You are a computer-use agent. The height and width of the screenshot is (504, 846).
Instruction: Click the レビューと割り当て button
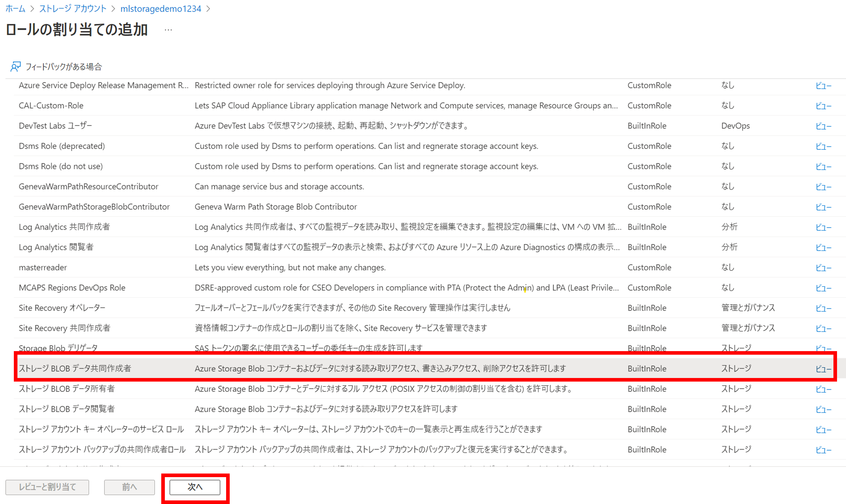point(47,487)
